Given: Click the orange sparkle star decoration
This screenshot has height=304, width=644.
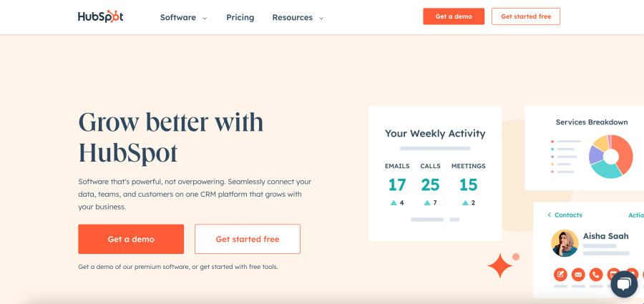Looking at the screenshot, I should click(x=500, y=265).
